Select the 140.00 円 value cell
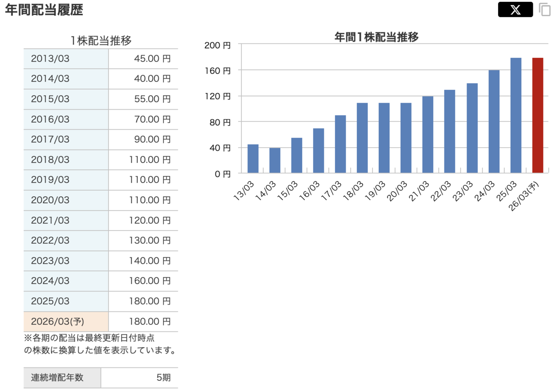The height and width of the screenshot is (392, 556). point(143,261)
